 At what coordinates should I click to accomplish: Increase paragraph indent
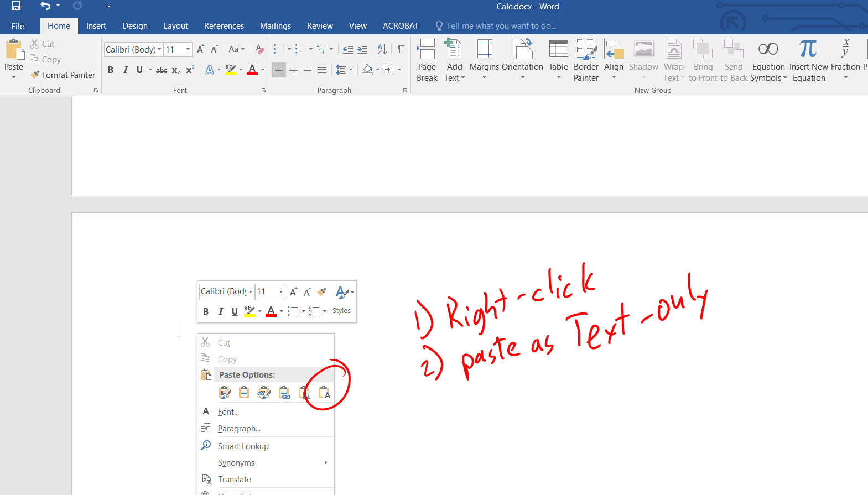click(362, 49)
